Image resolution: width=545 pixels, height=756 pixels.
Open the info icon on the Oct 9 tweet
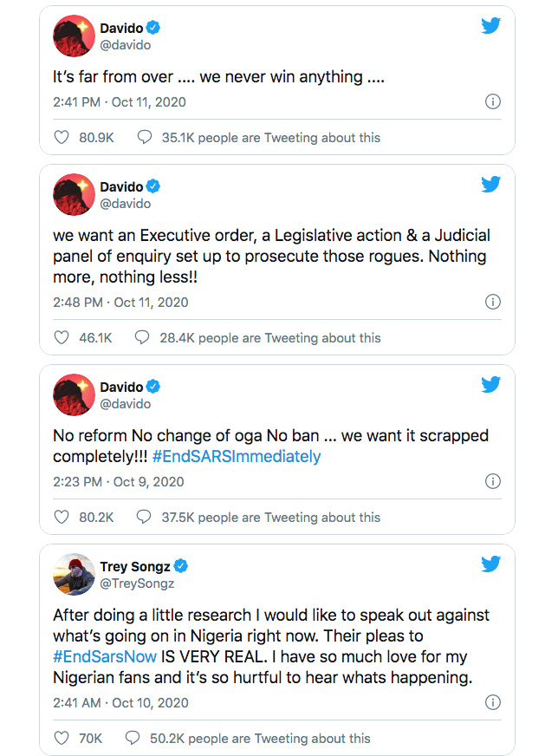492,481
